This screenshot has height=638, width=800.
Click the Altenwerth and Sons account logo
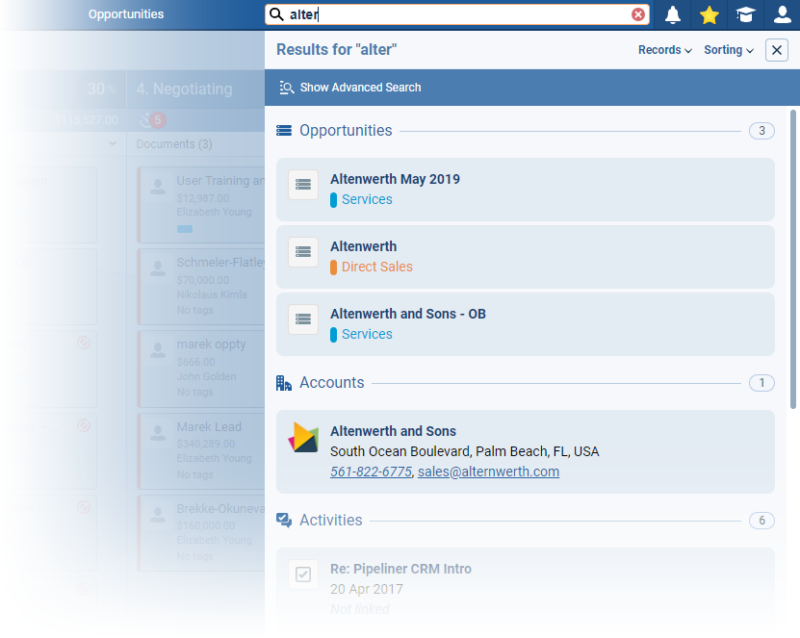pyautogui.click(x=304, y=438)
